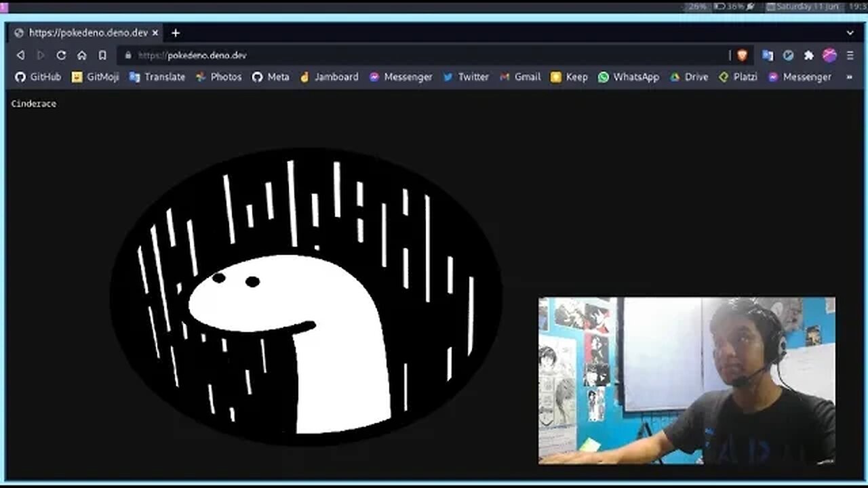Bookmark this page with the bookmark icon
This screenshot has width=868, height=488.
[x=102, y=56]
